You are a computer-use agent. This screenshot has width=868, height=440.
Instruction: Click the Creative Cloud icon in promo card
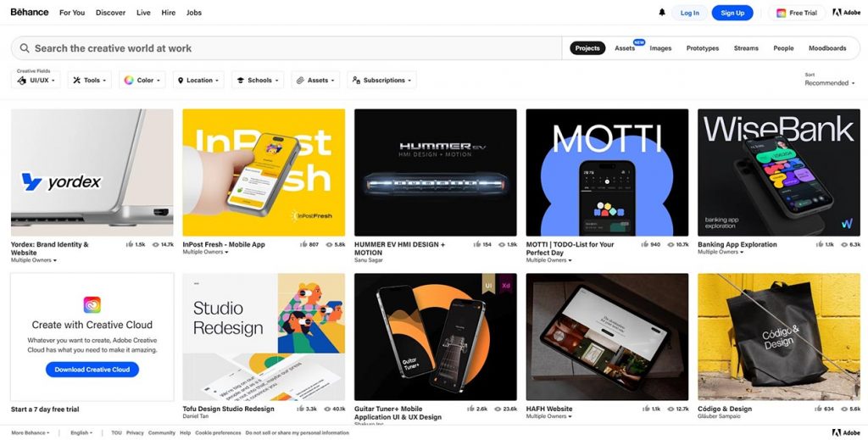coord(92,305)
